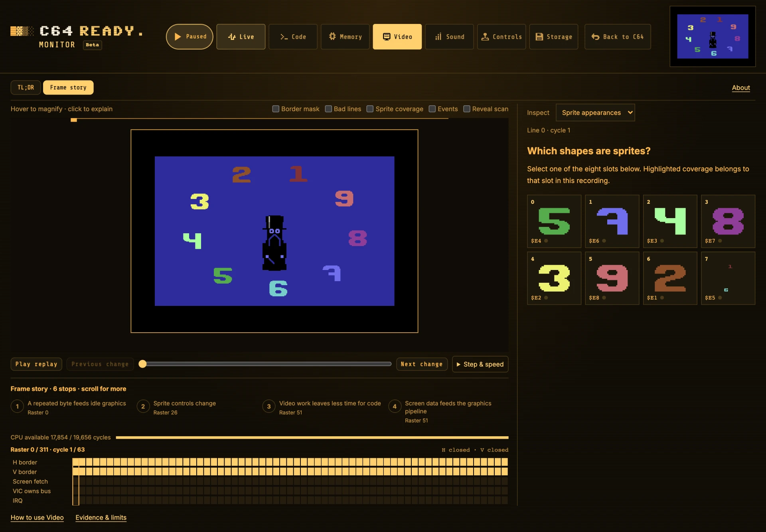Open the About link
Image resolution: width=766 pixels, height=532 pixels.
tap(741, 88)
